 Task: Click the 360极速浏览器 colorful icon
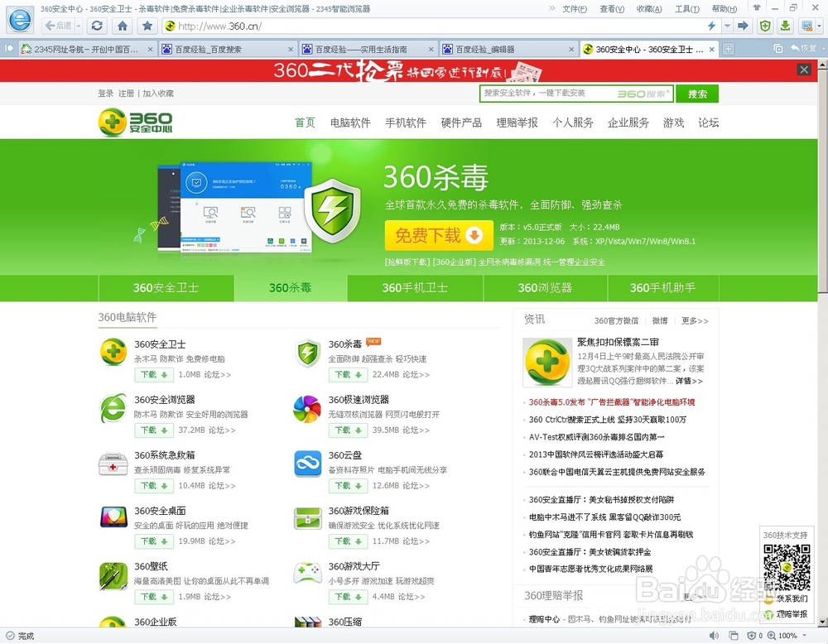pos(307,409)
